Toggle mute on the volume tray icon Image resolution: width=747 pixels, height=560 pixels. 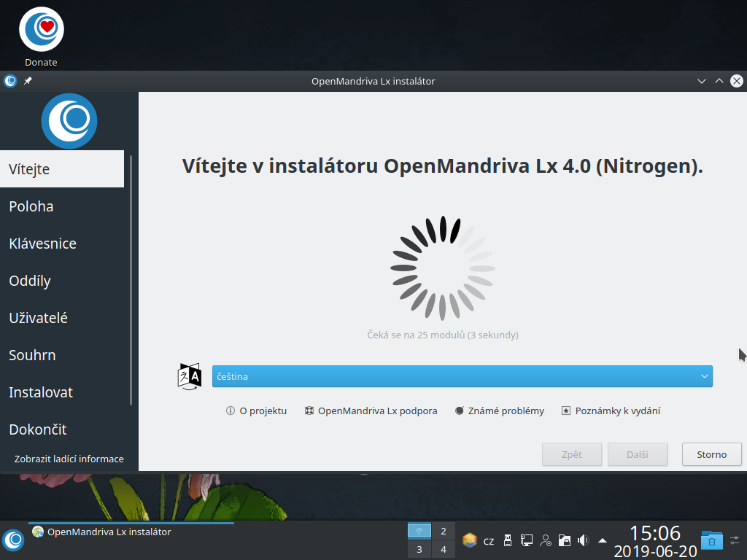click(x=582, y=540)
